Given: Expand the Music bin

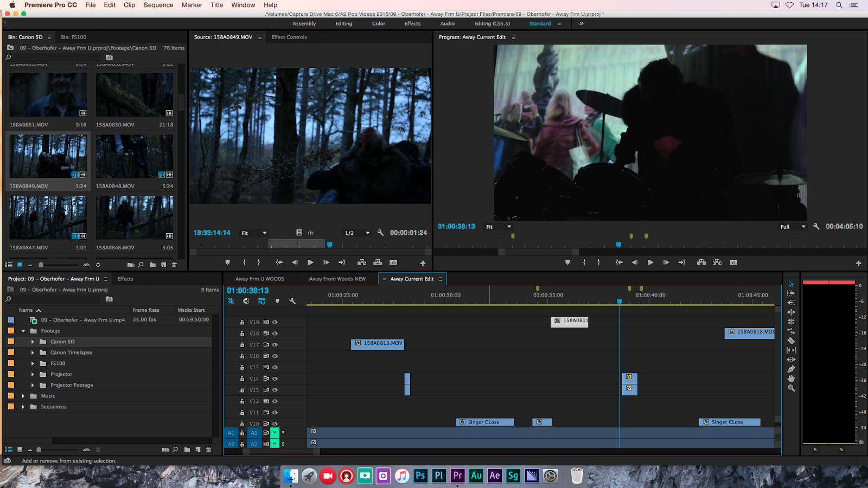Looking at the screenshot, I should (23, 396).
